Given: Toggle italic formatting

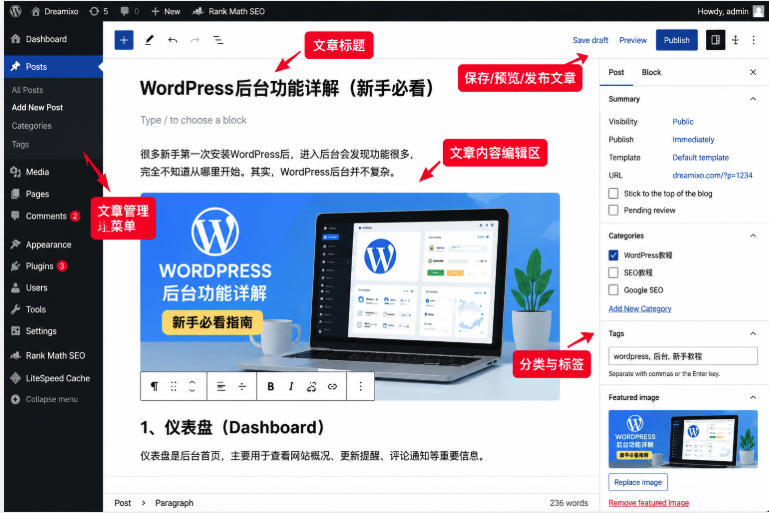Looking at the screenshot, I should pos(291,386).
